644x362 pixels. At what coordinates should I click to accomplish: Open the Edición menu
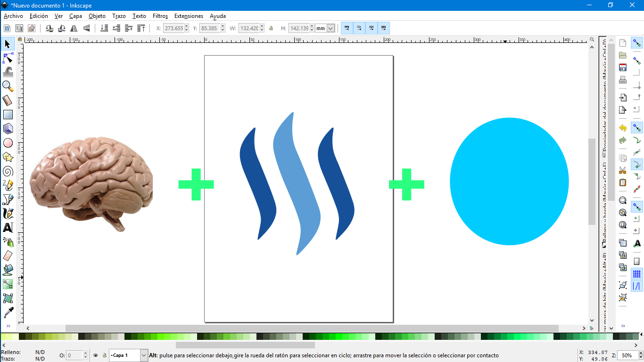click(x=39, y=16)
